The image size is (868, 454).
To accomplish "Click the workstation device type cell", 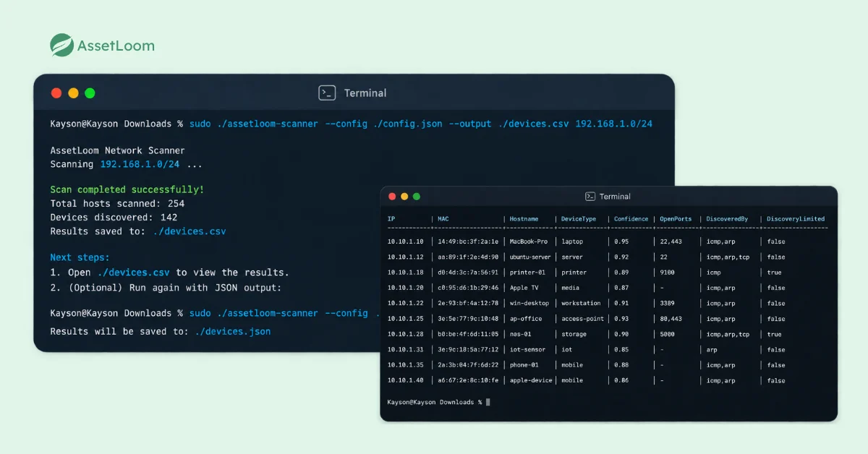I will [581, 303].
